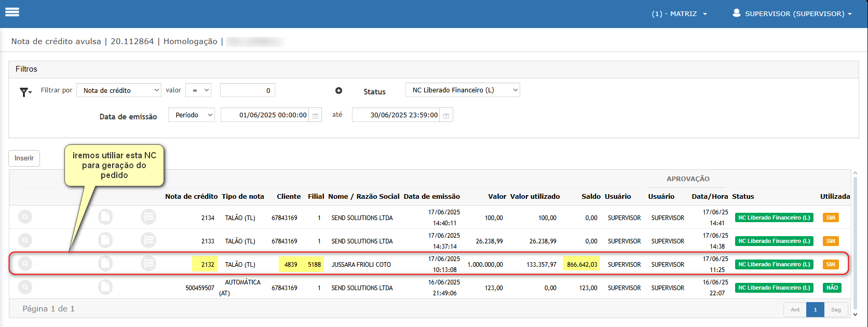Click SIM badge on note 2133 row
The height and width of the screenshot is (327, 868).
[831, 241]
